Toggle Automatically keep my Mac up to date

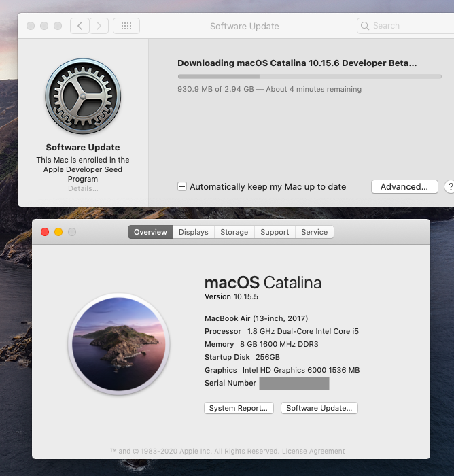(182, 186)
